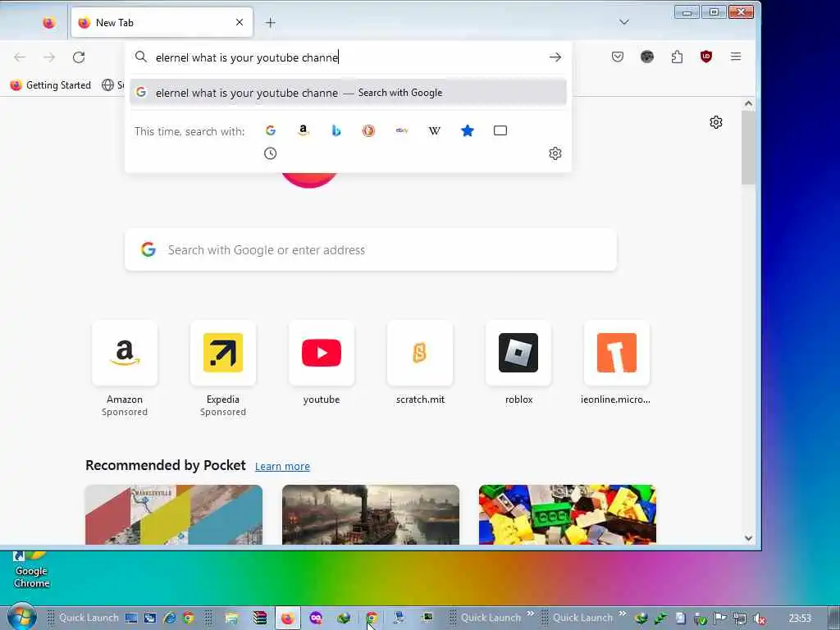Click the Firefox taskbar button
840x630 pixels.
288,619
